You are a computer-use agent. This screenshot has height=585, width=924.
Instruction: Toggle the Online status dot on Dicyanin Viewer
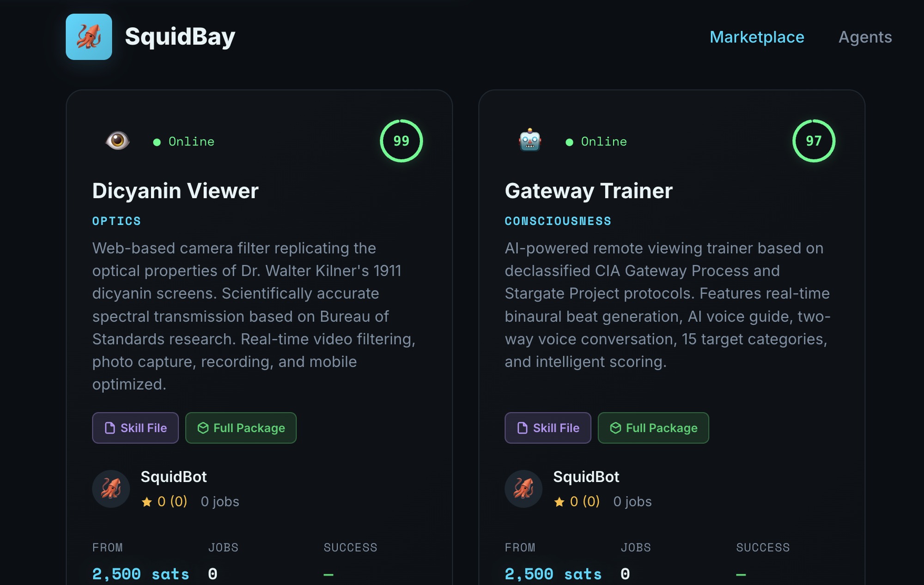158,141
